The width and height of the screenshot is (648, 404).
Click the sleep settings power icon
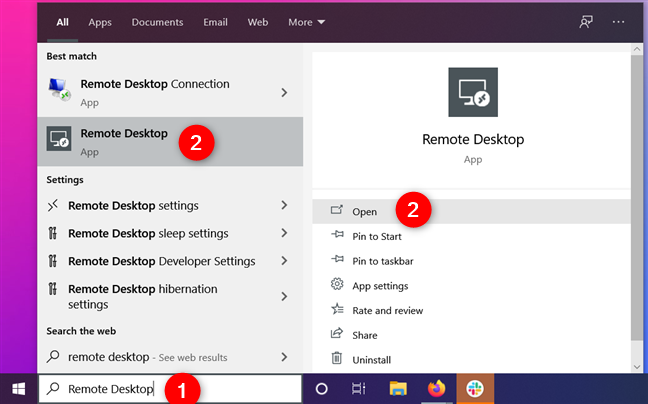[x=52, y=233]
